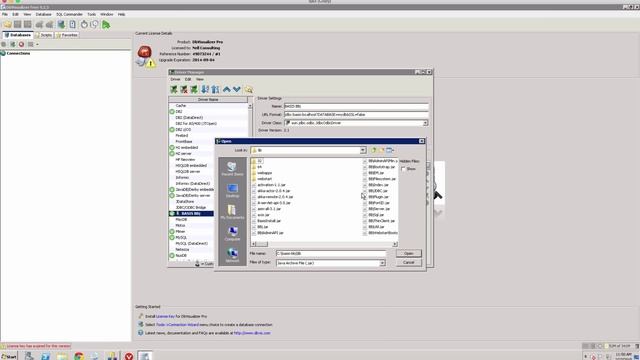Click the green run arrow in main toolbar

[x=106, y=24]
